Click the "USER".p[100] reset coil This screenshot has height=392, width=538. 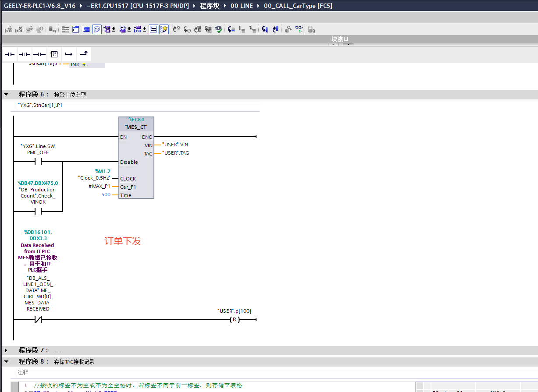pos(234,320)
